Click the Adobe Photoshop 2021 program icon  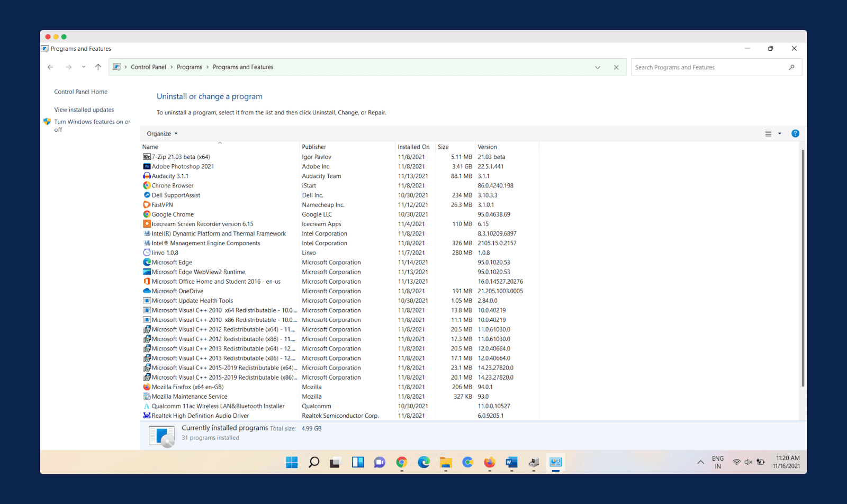pos(147,166)
